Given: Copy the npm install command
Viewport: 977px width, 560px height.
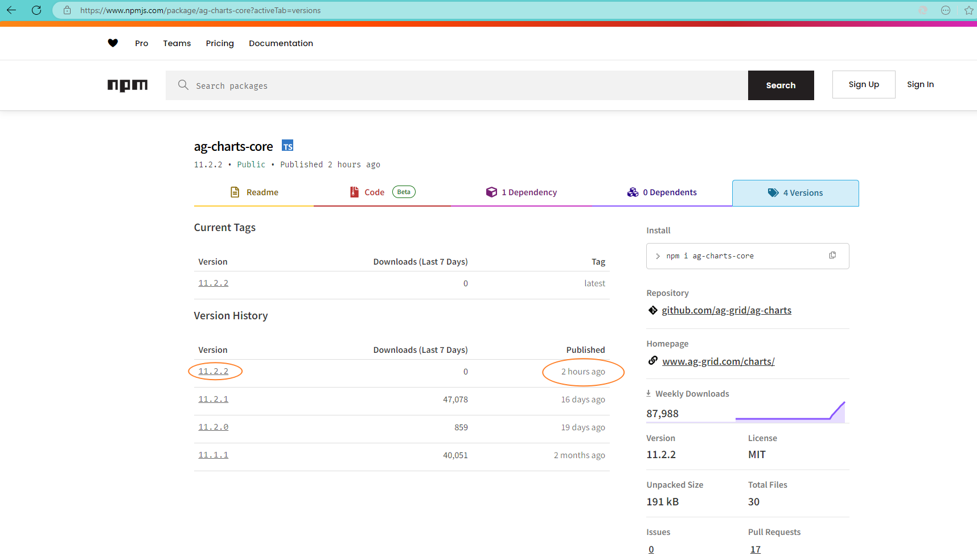Looking at the screenshot, I should [832, 256].
